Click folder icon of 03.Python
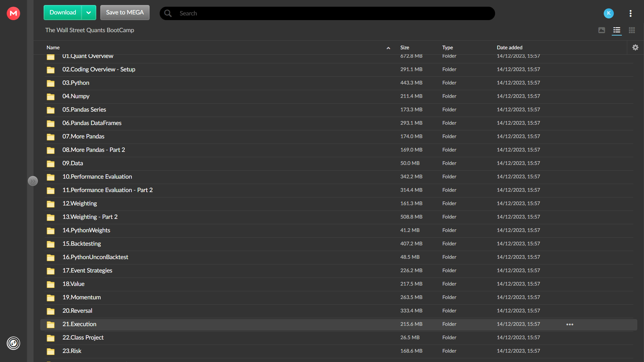Screen dimensions: 644x362 51,83
